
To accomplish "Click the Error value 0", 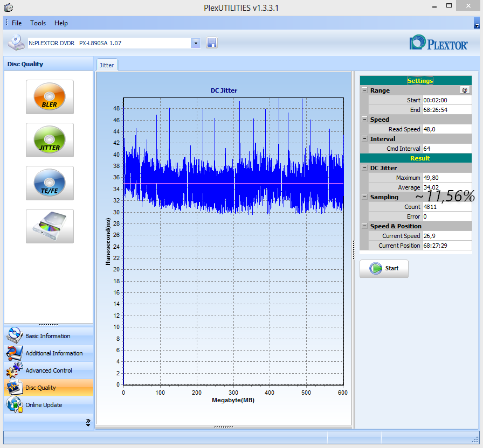I will [447, 216].
